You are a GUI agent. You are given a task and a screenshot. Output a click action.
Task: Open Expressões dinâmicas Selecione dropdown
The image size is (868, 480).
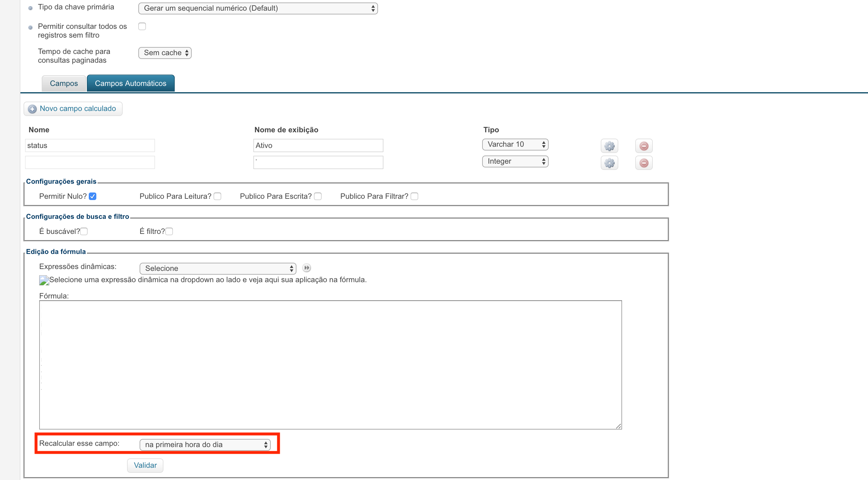click(x=218, y=268)
